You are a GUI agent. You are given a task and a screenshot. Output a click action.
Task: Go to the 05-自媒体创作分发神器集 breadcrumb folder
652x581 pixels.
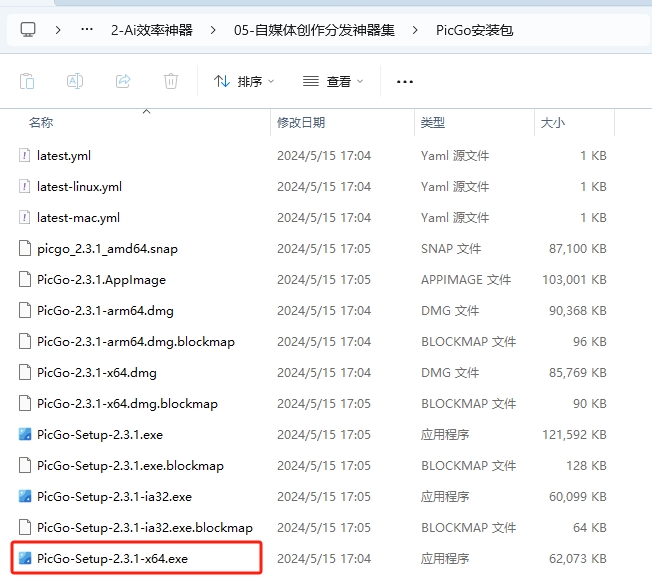point(314,30)
